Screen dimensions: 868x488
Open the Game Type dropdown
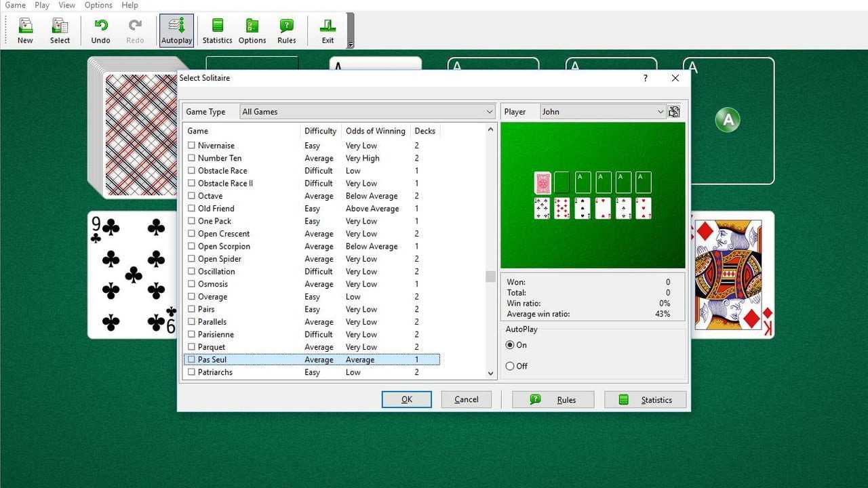pyautogui.click(x=368, y=112)
